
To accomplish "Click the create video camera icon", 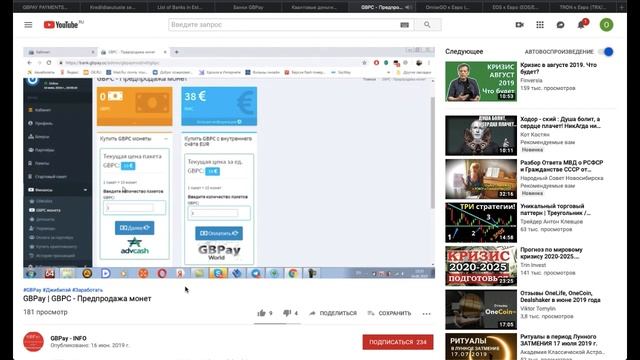I will pyautogui.click(x=519, y=25).
